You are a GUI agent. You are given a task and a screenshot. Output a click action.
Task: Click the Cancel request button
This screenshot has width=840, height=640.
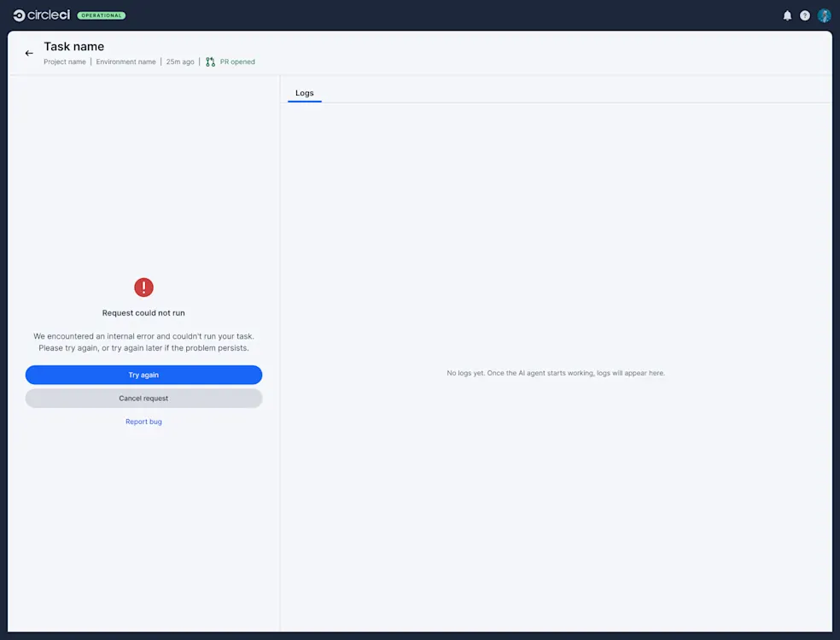pos(143,398)
